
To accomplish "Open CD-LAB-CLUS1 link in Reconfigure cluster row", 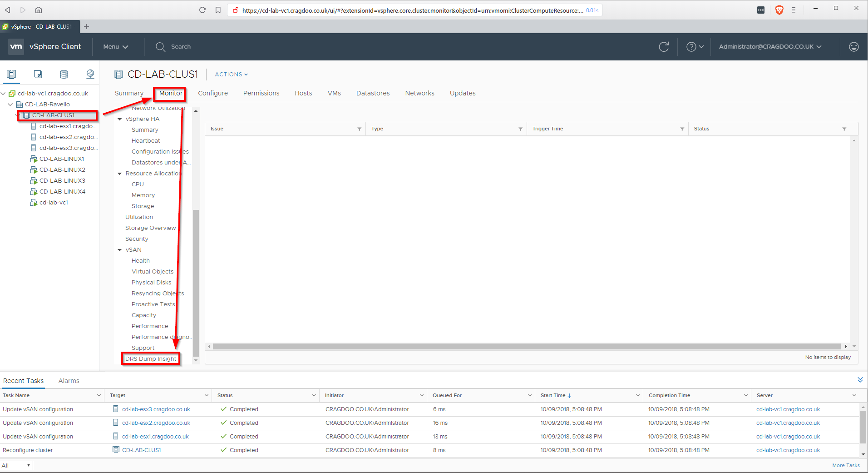I will pyautogui.click(x=141, y=450).
